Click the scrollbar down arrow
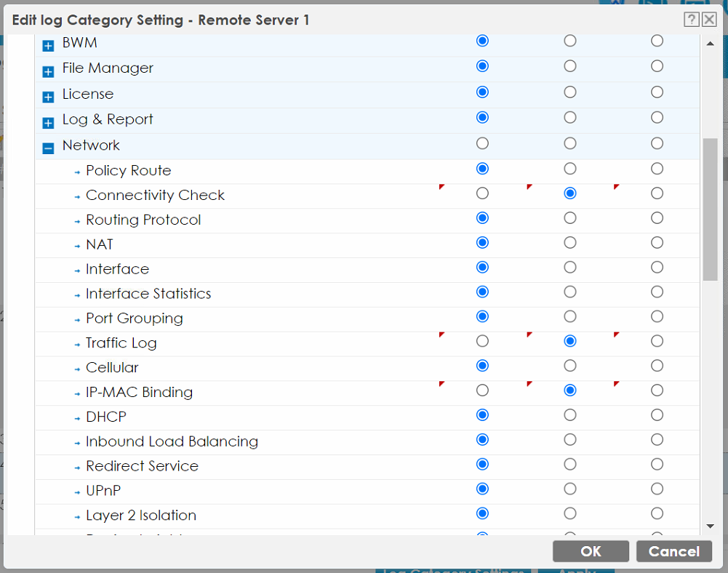 (x=710, y=526)
